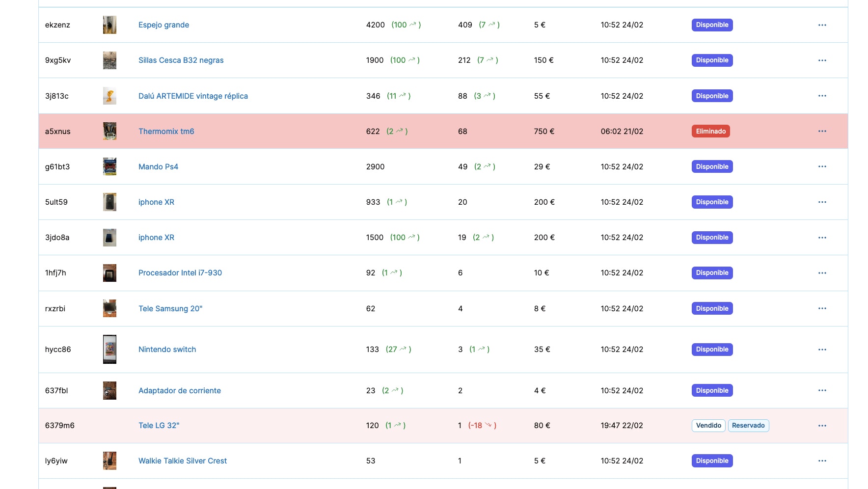Click Disponible badge for Sillas Cesca B32
868x489 pixels.
point(712,60)
